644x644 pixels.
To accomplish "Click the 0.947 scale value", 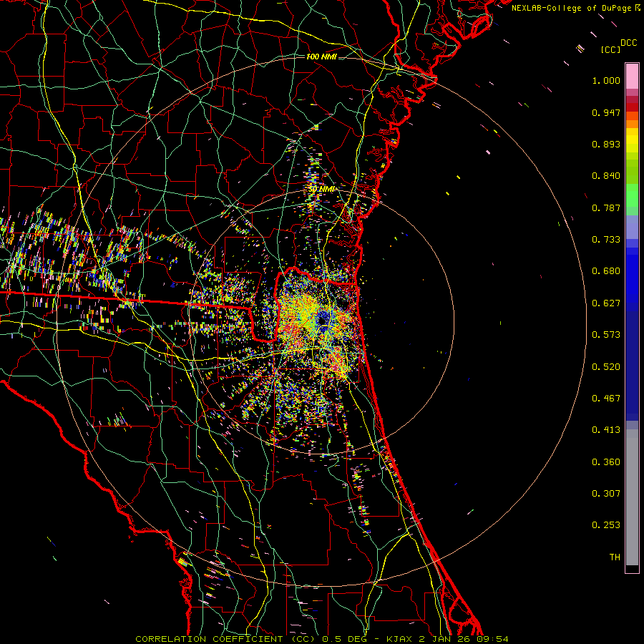I will (606, 112).
